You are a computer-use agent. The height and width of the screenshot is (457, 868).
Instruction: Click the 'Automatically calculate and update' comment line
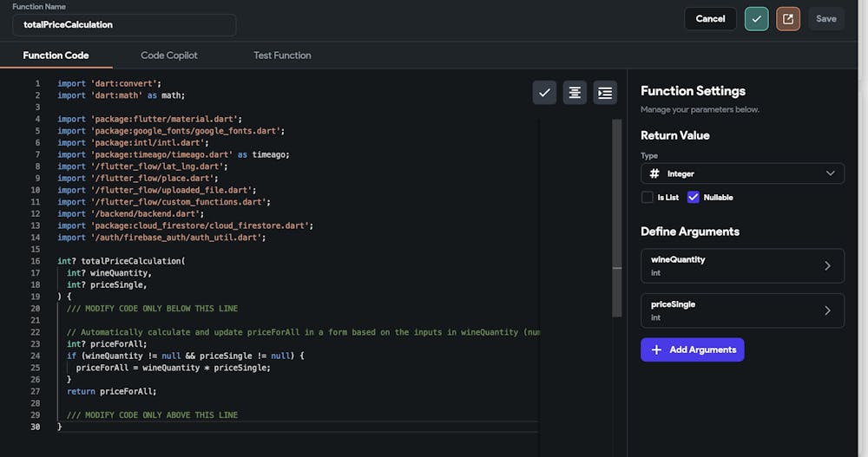303,332
